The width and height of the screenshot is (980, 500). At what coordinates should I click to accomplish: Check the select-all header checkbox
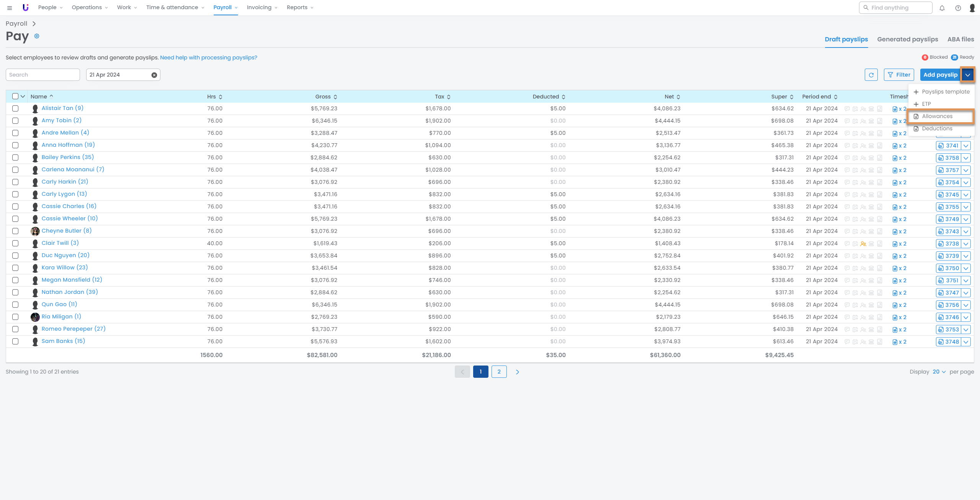15,96
